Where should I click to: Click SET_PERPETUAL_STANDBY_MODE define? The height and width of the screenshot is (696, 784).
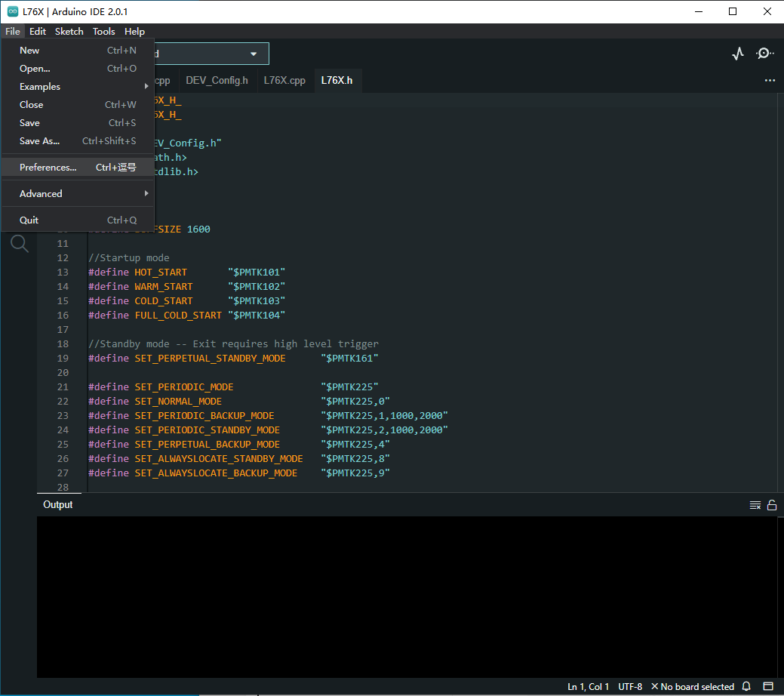[x=210, y=359]
